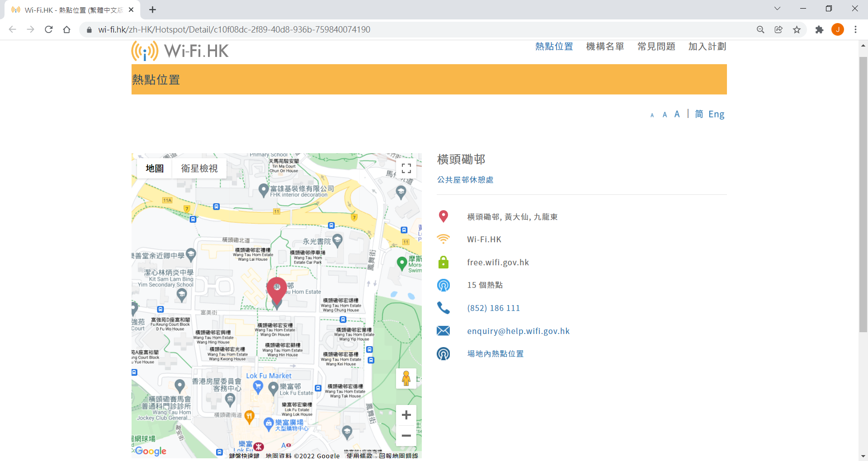The width and height of the screenshot is (868, 461).
Task: Click the blue envelope email icon
Action: coord(443,331)
